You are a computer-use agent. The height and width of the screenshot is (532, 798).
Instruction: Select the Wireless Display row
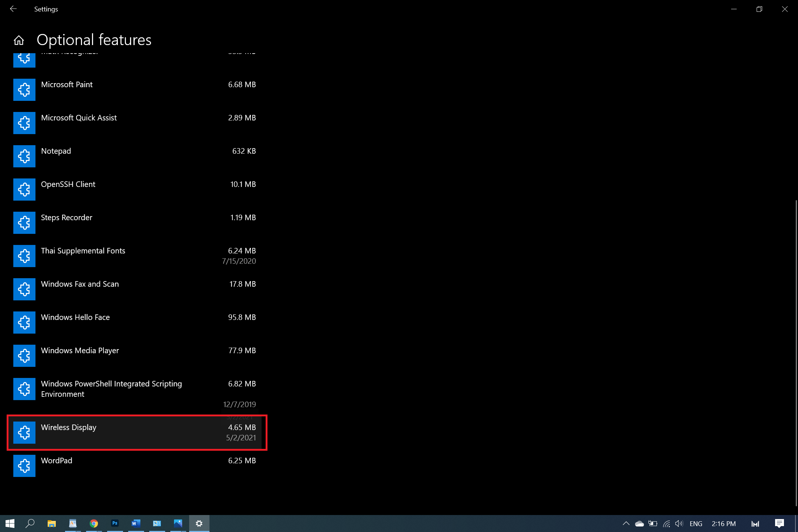tap(134, 433)
